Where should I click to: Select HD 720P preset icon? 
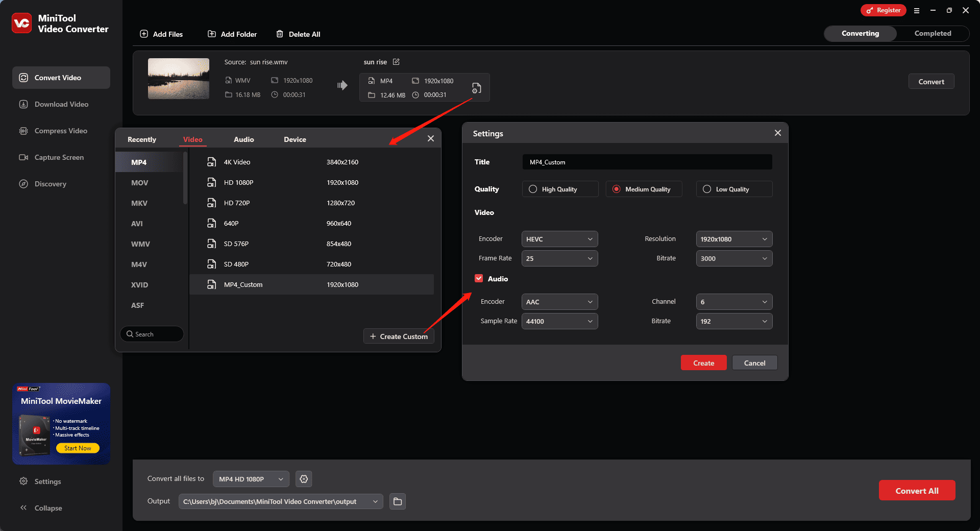211,203
